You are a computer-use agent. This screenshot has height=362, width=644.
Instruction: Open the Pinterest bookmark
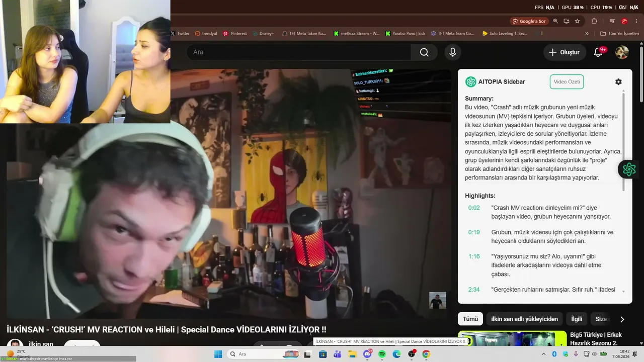(235, 34)
